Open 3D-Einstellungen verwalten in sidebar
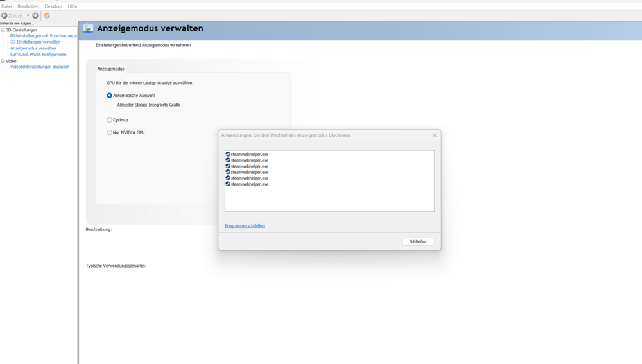 point(35,42)
